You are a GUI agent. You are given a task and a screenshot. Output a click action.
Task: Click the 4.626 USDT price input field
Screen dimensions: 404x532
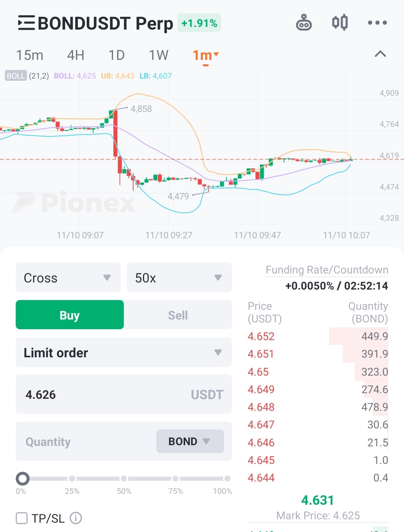pyautogui.click(x=124, y=394)
